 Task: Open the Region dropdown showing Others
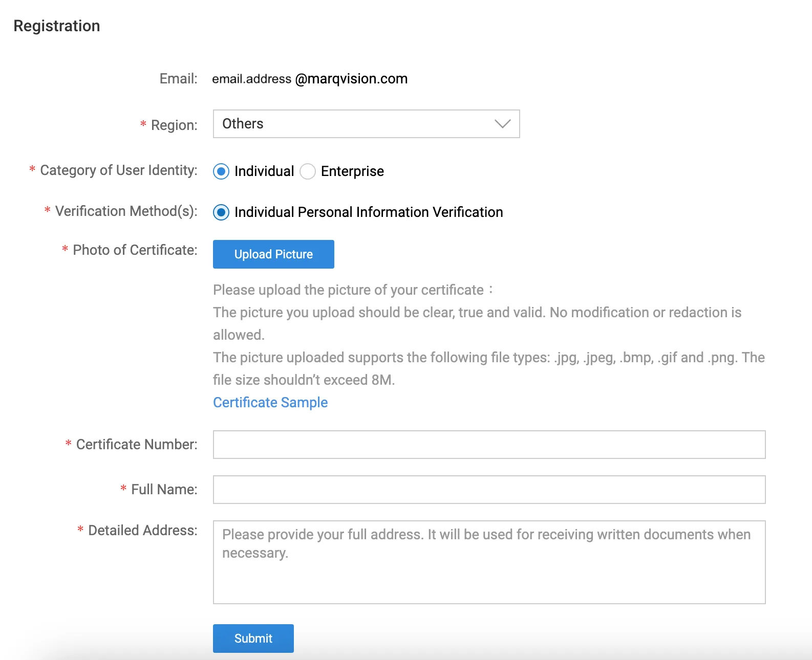pyautogui.click(x=366, y=124)
